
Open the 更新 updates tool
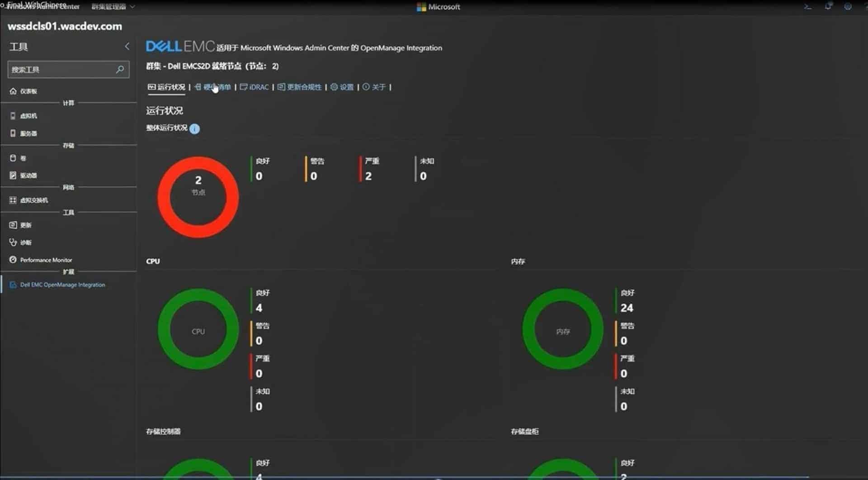pos(20,225)
